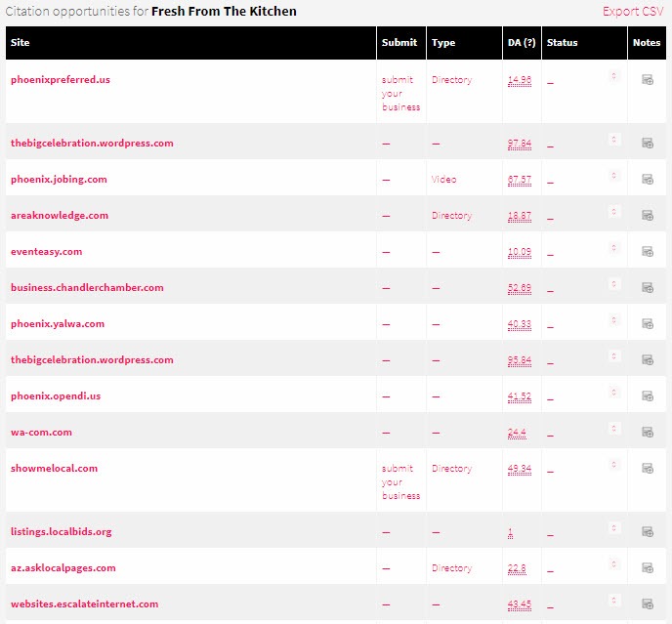Add a note for phoenixpreferred.us
This screenshot has height=624, width=672.
pos(648,80)
